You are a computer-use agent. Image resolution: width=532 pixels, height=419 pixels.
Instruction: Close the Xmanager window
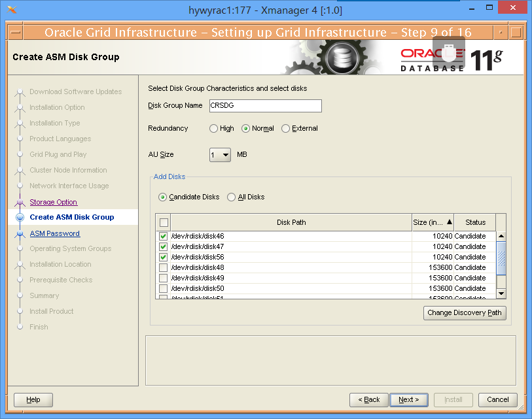tap(513, 7)
